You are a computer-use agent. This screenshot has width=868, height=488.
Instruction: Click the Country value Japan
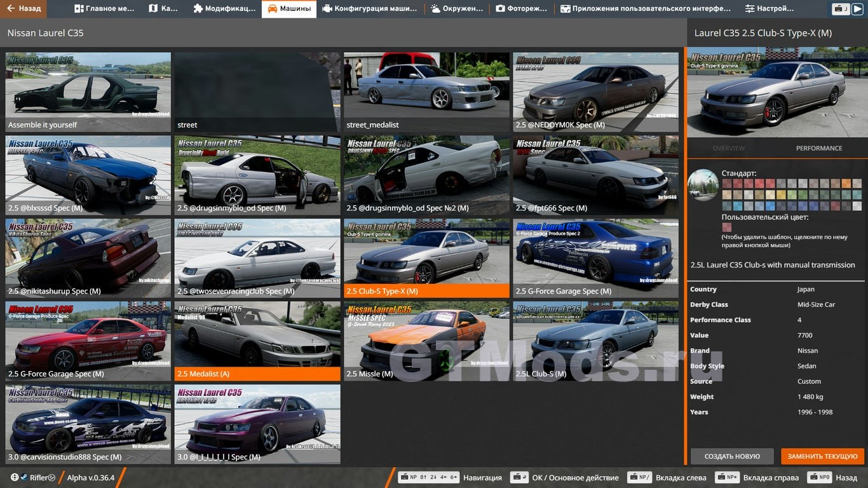[x=806, y=289]
